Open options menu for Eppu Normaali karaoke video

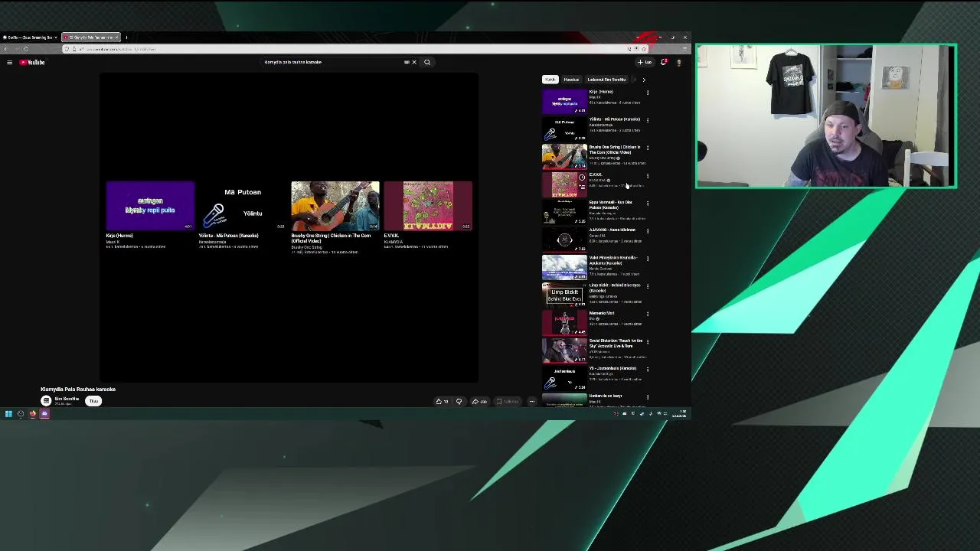tap(647, 203)
